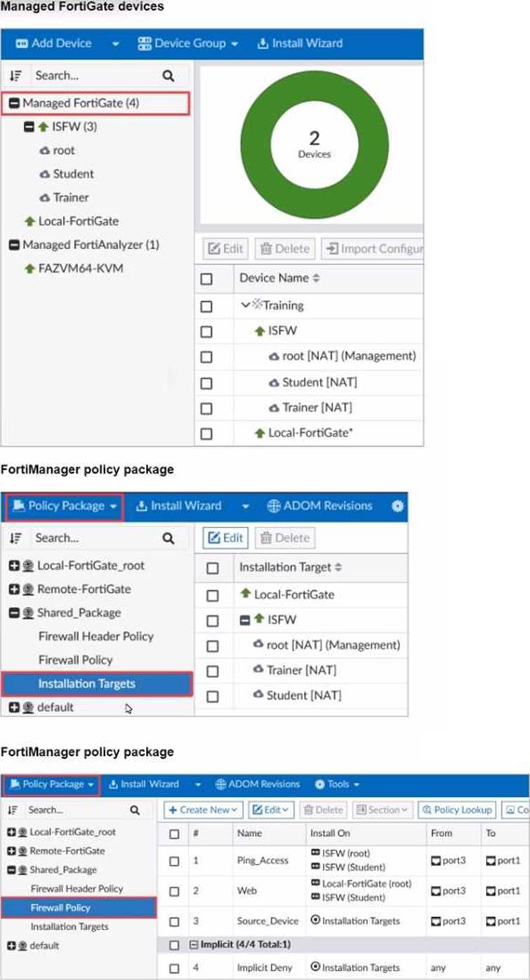The width and height of the screenshot is (530, 980).
Task: Open ADOM Revisions in the Firewall Policy panel
Action: point(258,784)
